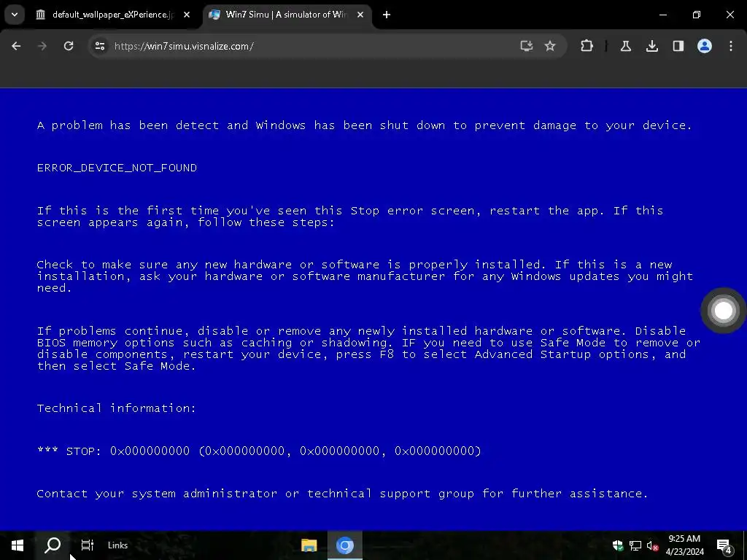This screenshot has width=747, height=560.
Task: Minimize the browser window
Action: 662,15
